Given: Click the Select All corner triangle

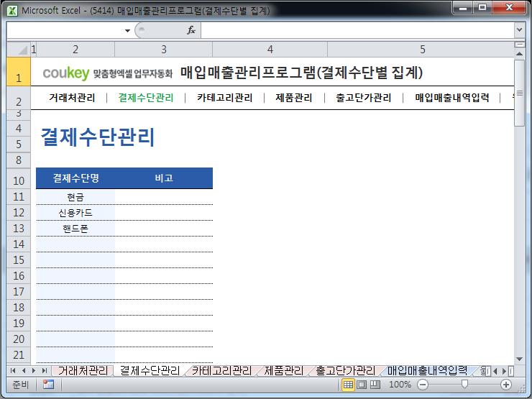Looking at the screenshot, I should tap(19, 50).
